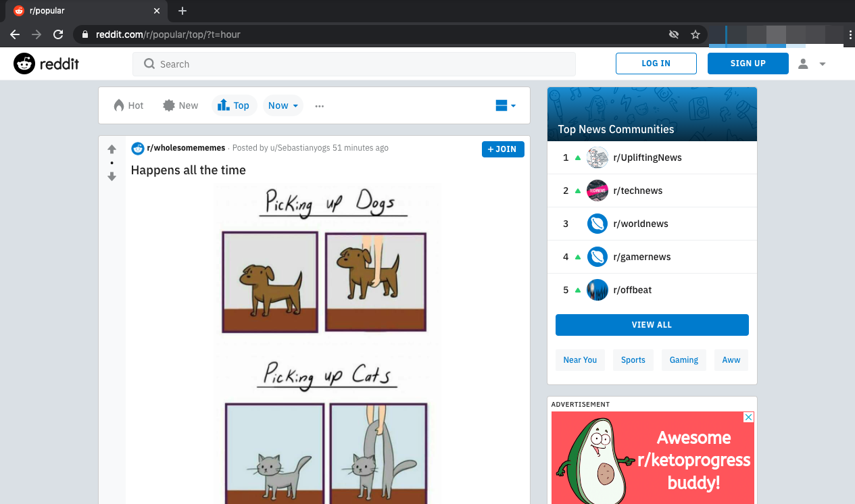Click the Reddit snoo logo
The image size is (855, 504).
24,63
